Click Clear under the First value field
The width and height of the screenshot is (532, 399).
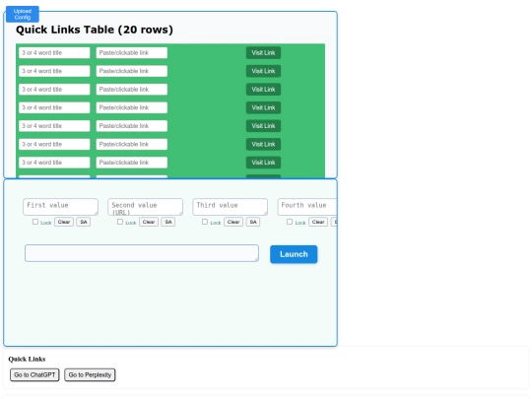pos(64,223)
